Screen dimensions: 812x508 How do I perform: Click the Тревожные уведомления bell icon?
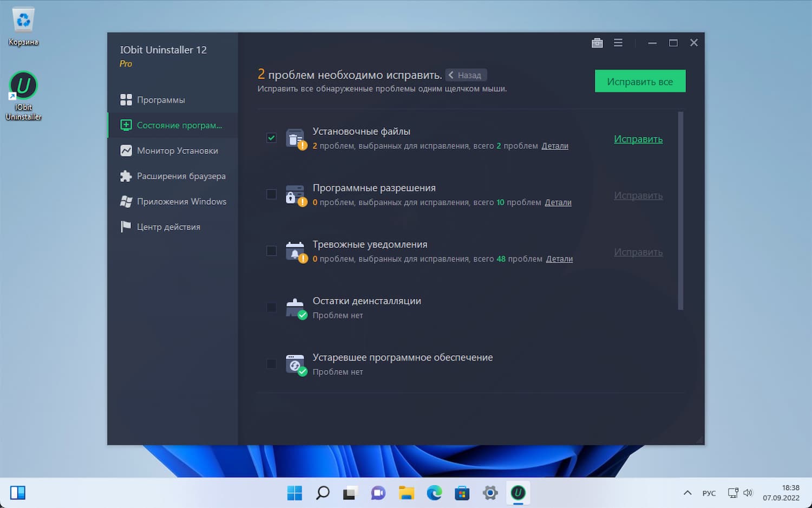(x=296, y=252)
